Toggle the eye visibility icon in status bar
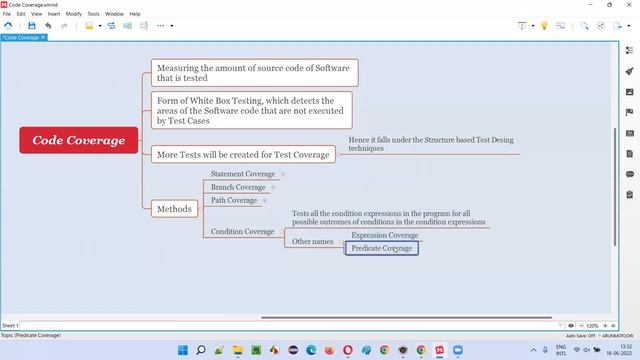640x360 pixels. 571,326
